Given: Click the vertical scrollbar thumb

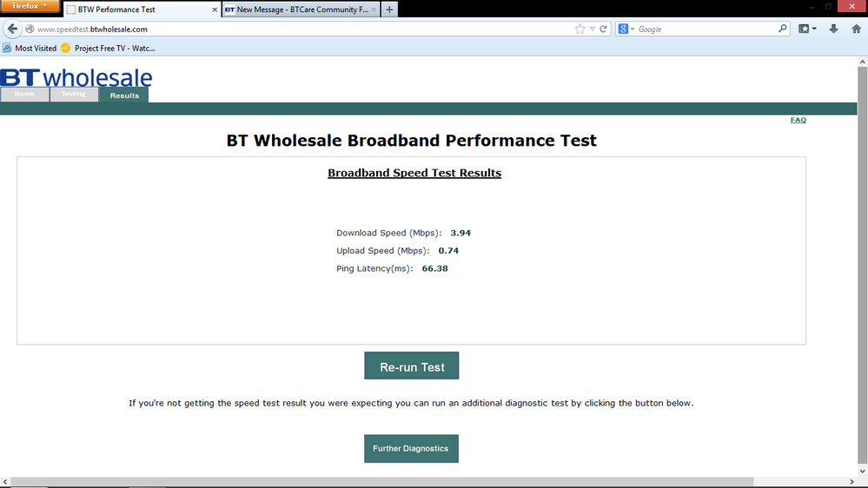Looking at the screenshot, I should point(862,266).
